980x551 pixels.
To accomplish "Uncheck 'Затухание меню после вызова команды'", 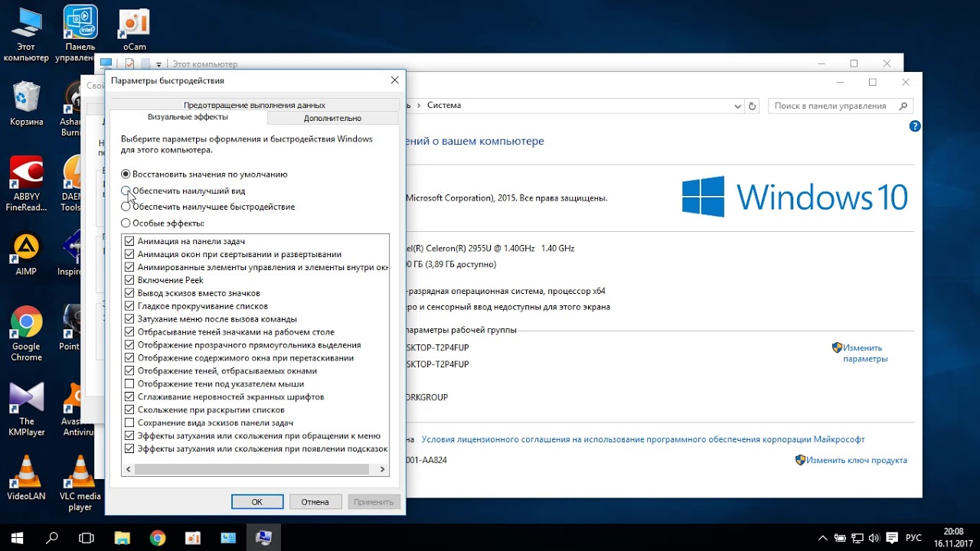I will pos(129,319).
